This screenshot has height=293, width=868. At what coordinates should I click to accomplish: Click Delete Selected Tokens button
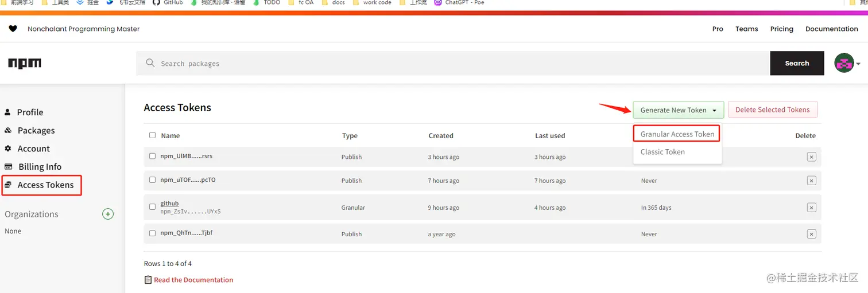pos(773,110)
